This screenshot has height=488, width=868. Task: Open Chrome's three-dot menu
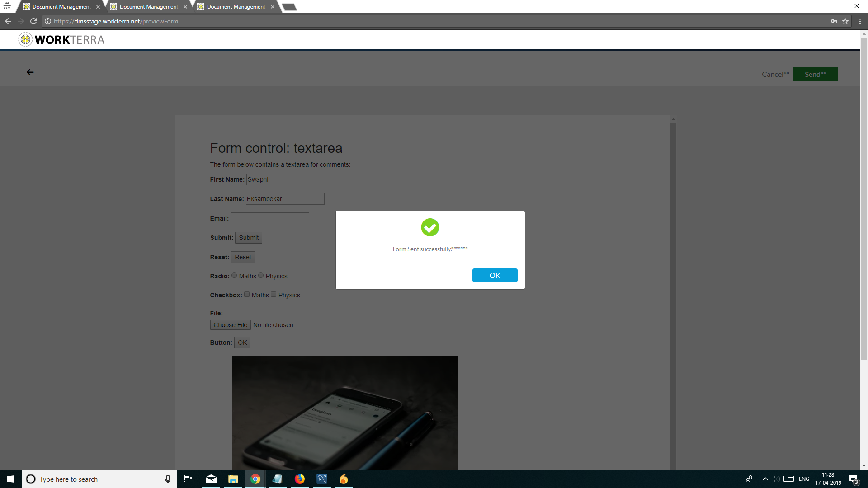pyautogui.click(x=860, y=21)
